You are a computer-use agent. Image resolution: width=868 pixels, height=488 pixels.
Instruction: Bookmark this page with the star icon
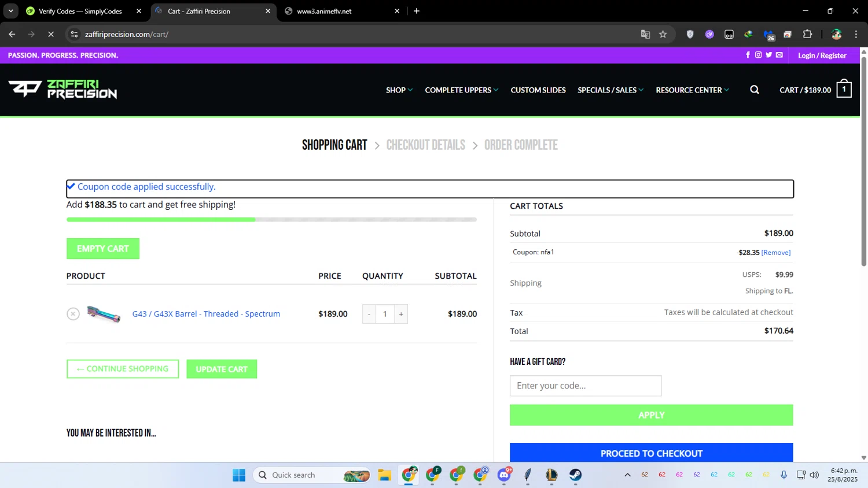[663, 34]
